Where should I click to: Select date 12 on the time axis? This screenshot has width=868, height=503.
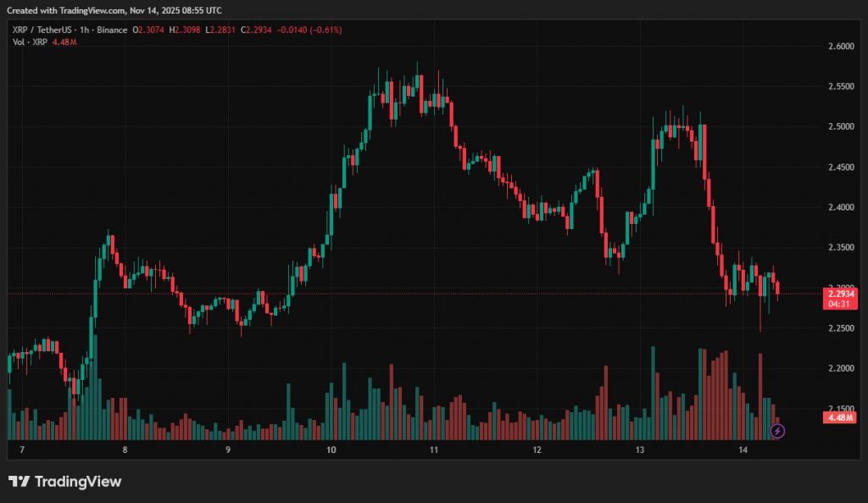pos(537,450)
